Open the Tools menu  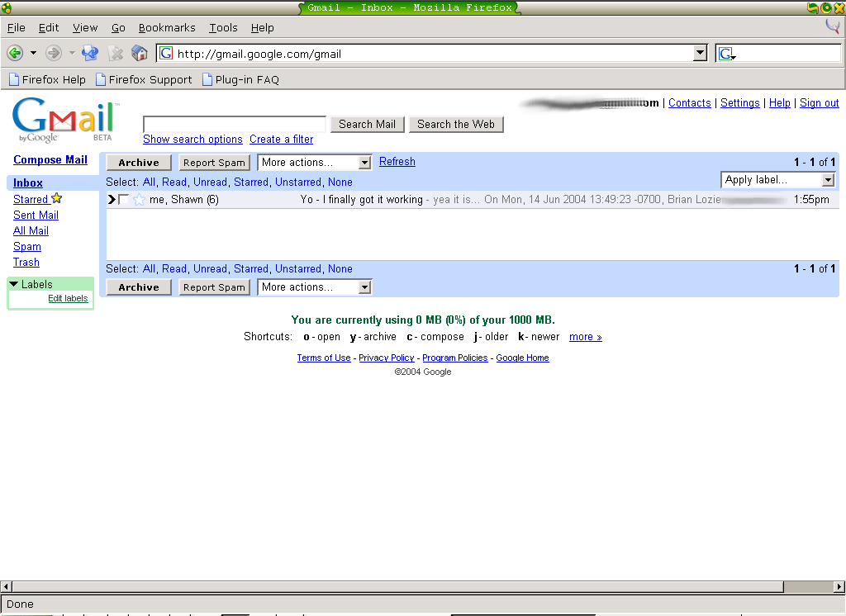[x=223, y=27]
